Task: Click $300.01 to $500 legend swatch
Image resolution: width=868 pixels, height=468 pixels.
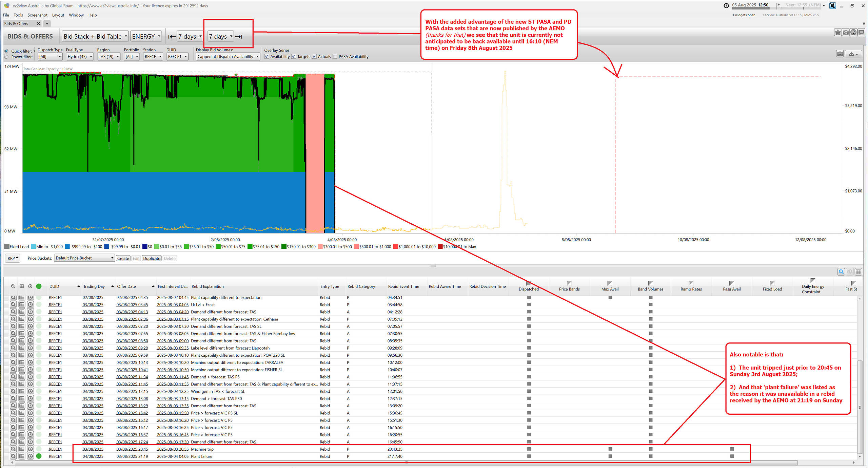Action: [x=320, y=247]
